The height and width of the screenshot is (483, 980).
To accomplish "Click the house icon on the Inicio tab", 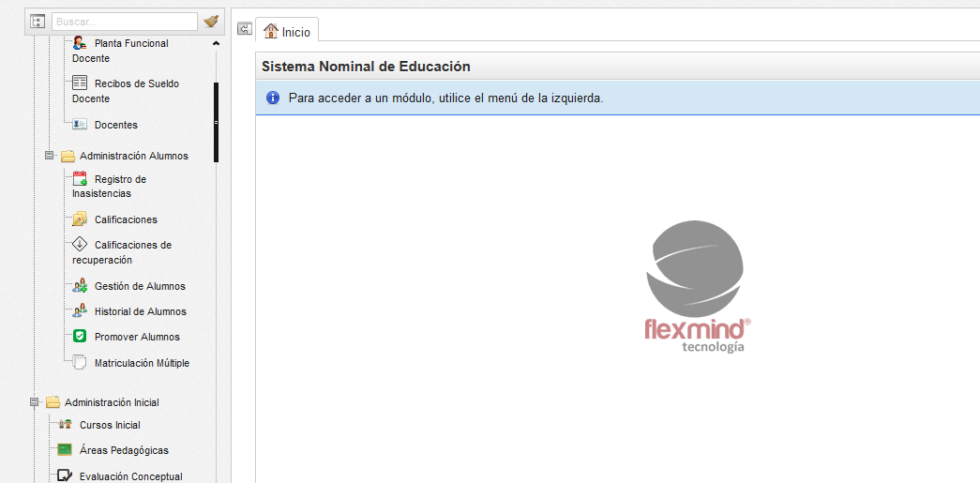I will 271,31.
